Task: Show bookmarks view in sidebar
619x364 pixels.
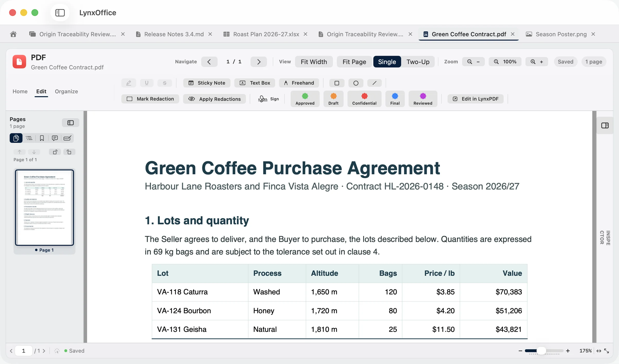Action: 42,138
